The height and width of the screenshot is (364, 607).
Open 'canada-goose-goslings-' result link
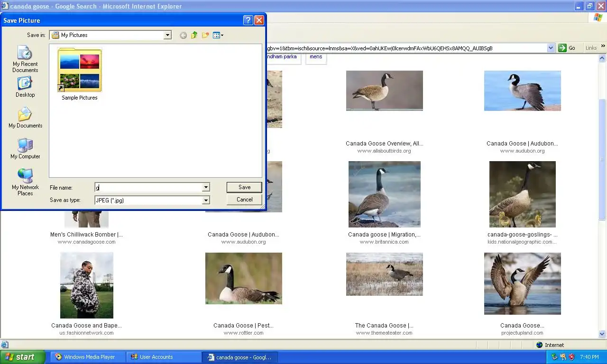(x=522, y=234)
